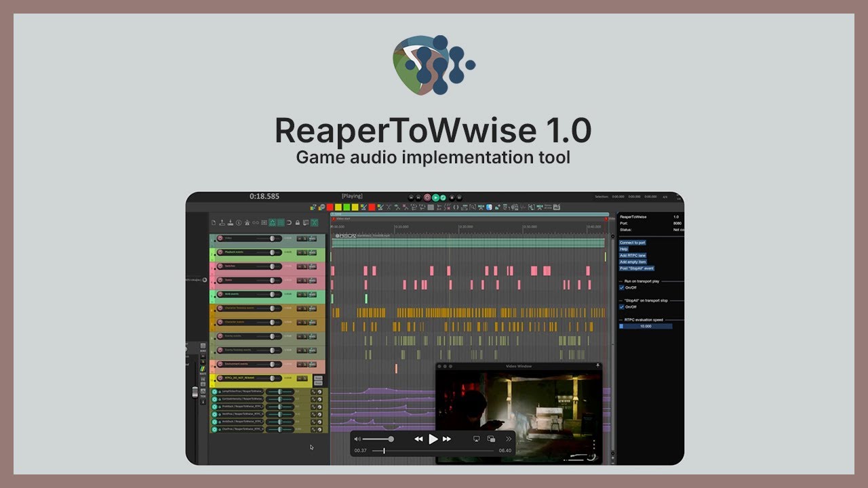Click the 0:18.585 time display
This screenshot has width=868, height=488.
[x=264, y=197]
